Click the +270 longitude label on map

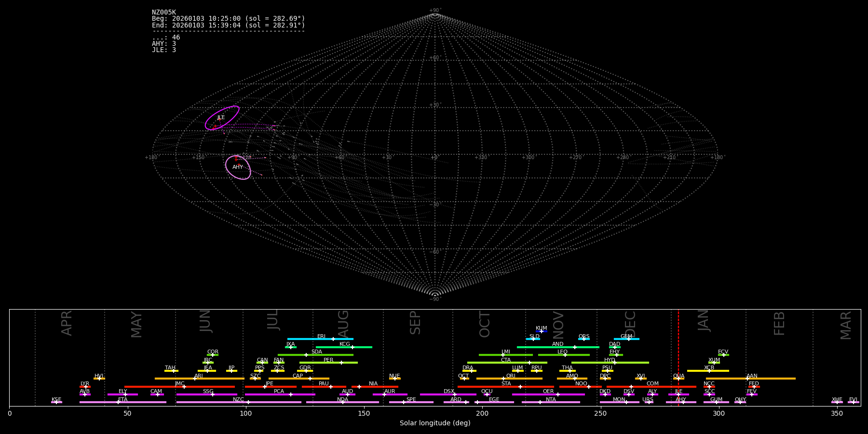[x=575, y=158]
